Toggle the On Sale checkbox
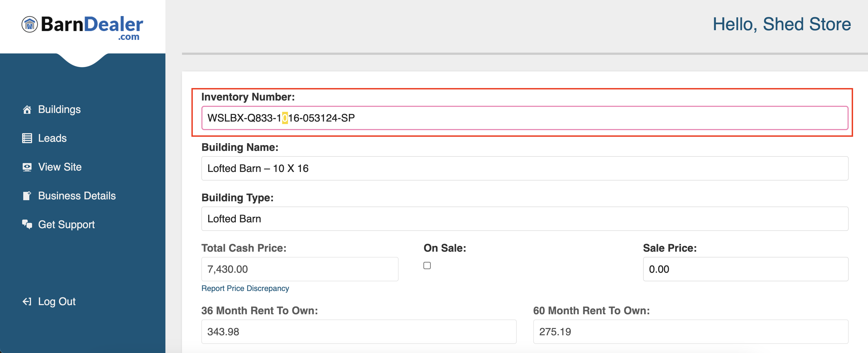The image size is (868, 353). click(427, 266)
